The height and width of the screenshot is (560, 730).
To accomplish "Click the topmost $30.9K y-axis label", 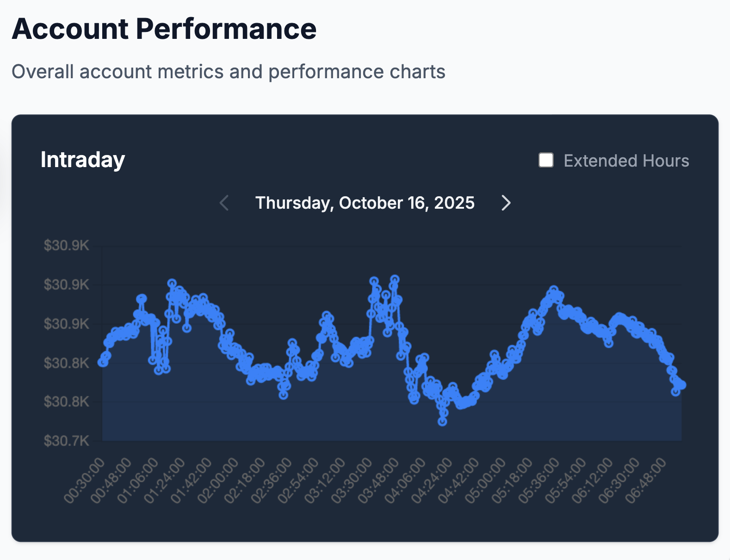I will pos(66,245).
